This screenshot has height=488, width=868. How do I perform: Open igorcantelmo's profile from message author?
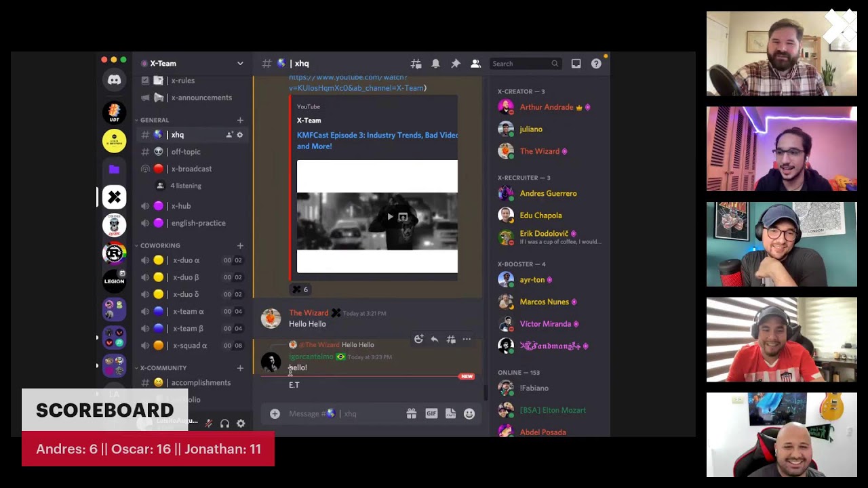coord(311,357)
